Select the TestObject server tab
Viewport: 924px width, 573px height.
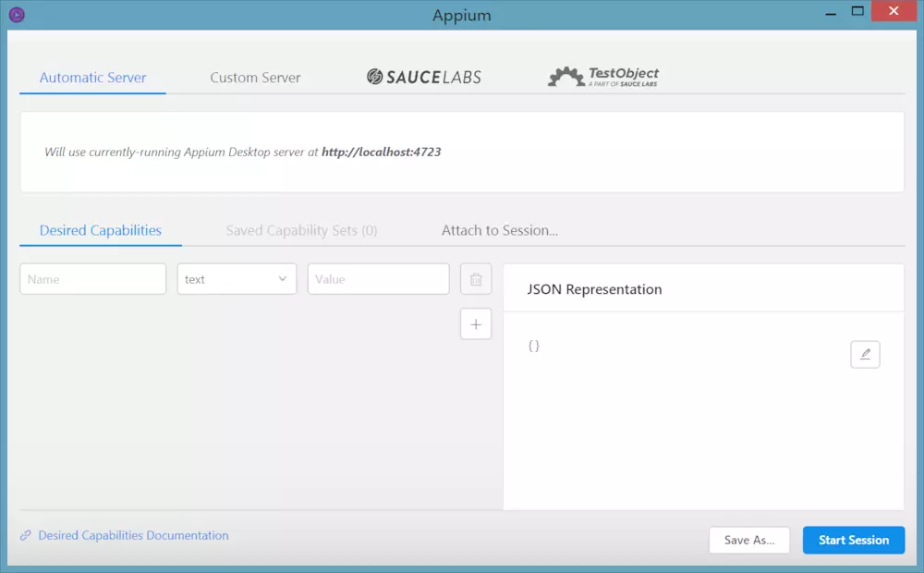tap(603, 78)
